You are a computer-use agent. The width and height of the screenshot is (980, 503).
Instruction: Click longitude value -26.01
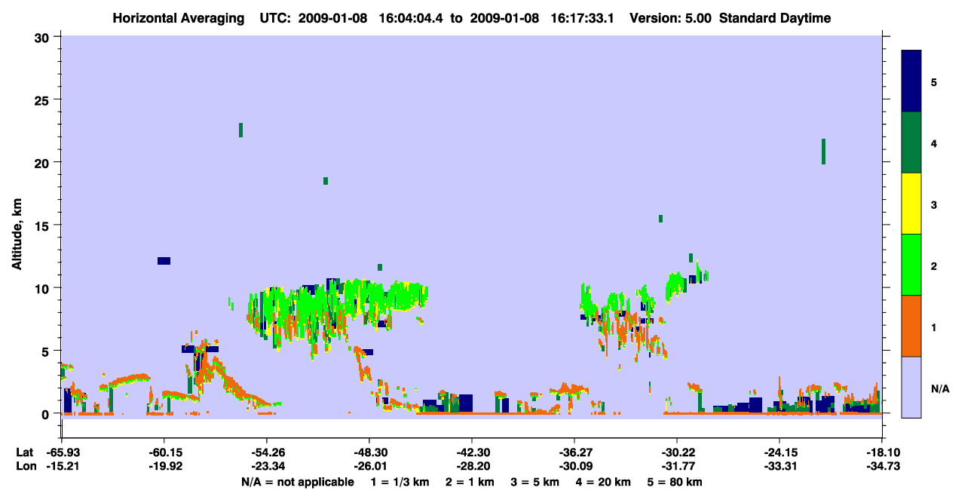point(369,466)
